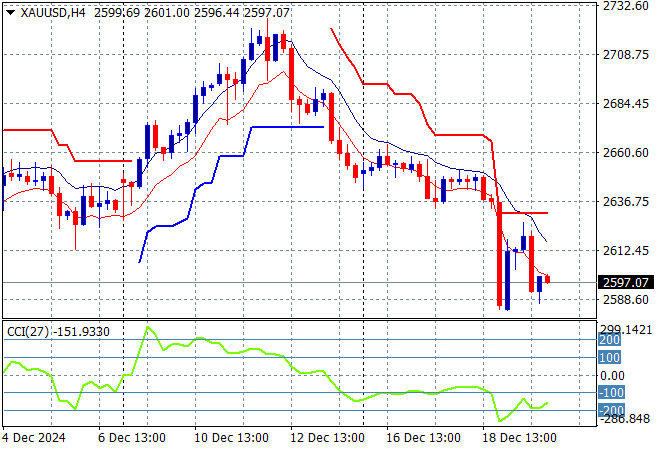Open the chart menu triangle beside XAUUSD

tap(11, 13)
